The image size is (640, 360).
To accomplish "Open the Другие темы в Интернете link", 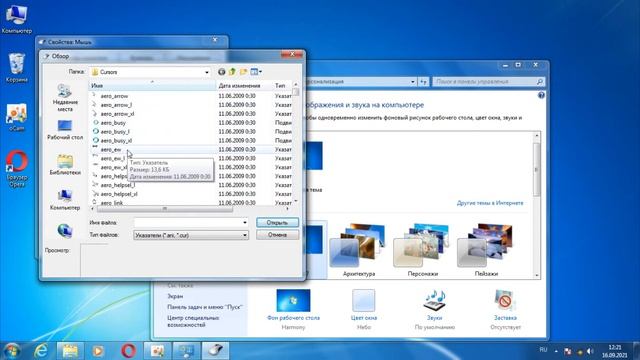I will coord(490,203).
